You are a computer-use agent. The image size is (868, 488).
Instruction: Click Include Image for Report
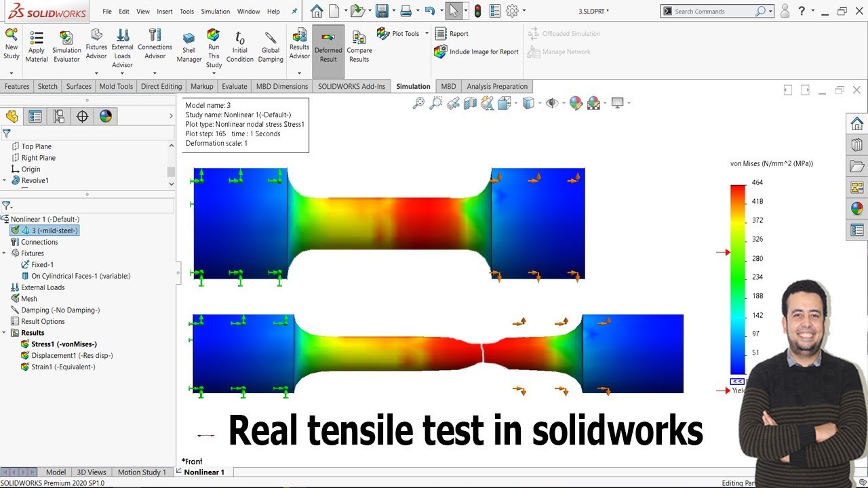[477, 52]
